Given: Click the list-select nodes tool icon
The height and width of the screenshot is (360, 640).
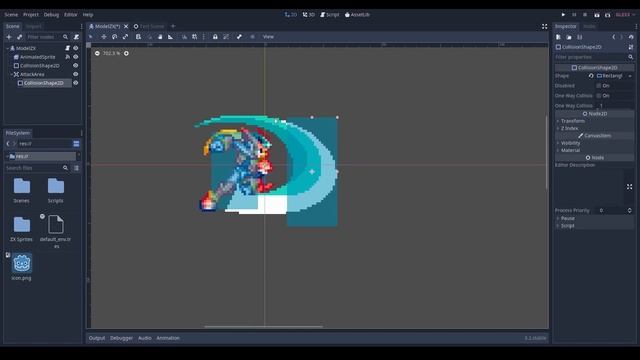Looking at the screenshot, I should coord(138,37).
